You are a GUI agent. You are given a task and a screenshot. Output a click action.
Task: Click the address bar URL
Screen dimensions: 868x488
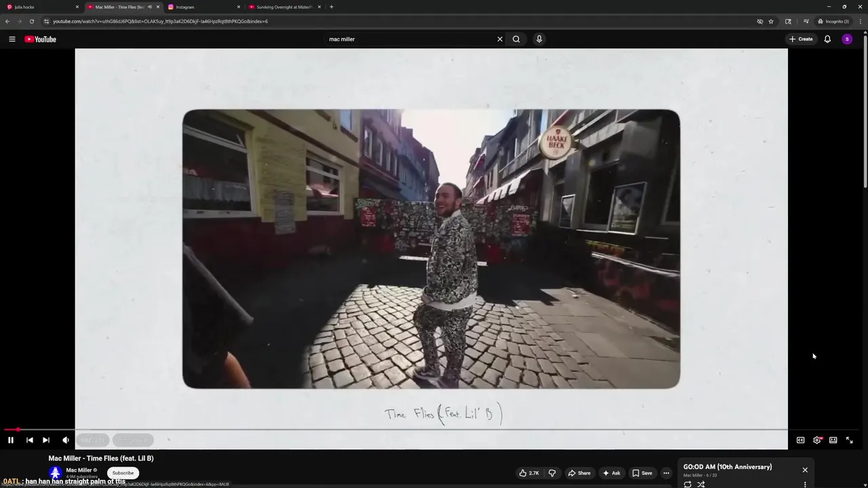pos(160,21)
